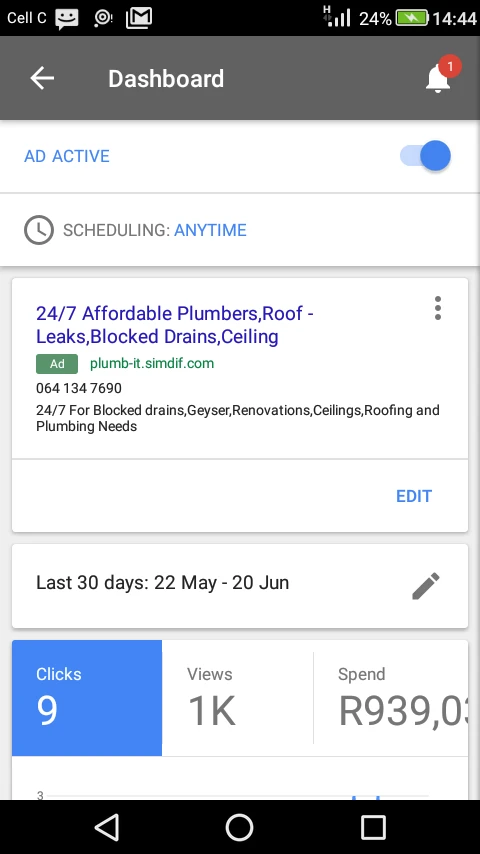Open the ad card three-dot menu
480x854 pixels.
coord(438,308)
